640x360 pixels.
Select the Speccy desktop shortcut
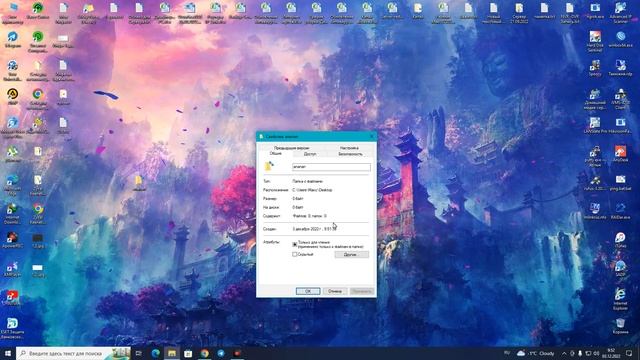tap(595, 69)
